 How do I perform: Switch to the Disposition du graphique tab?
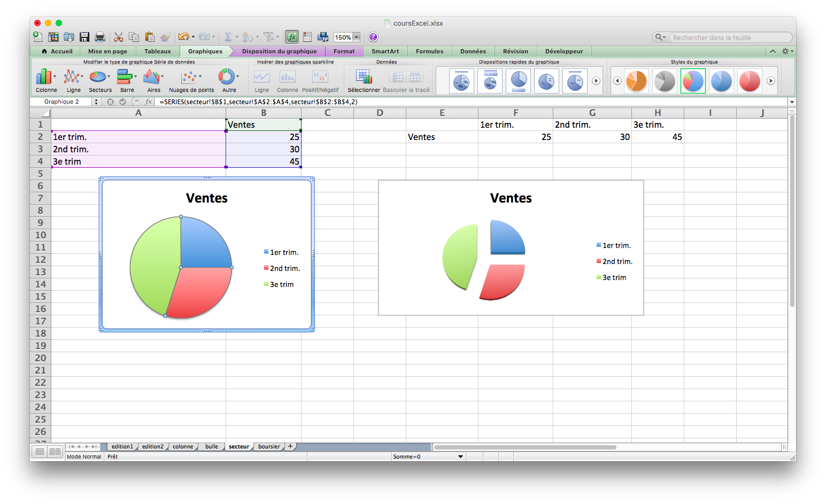279,51
